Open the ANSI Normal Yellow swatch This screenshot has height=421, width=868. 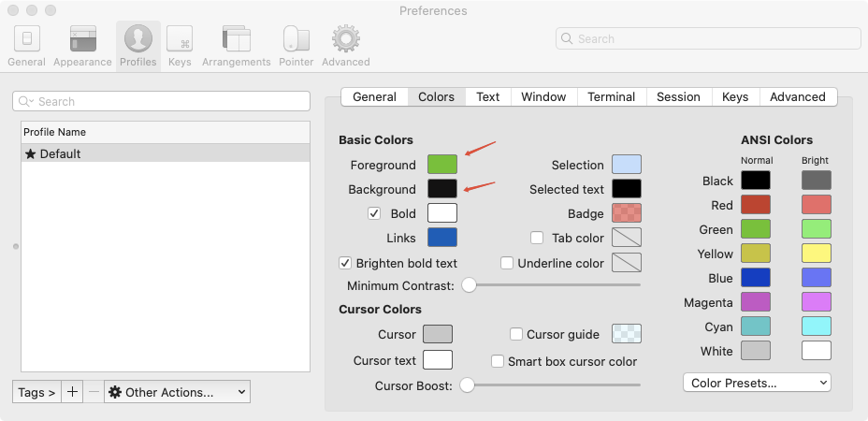[x=756, y=254]
